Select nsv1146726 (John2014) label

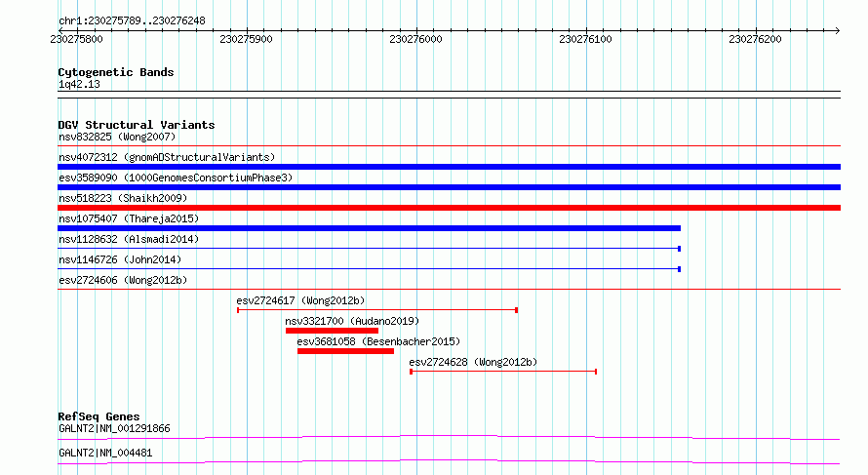point(120,259)
